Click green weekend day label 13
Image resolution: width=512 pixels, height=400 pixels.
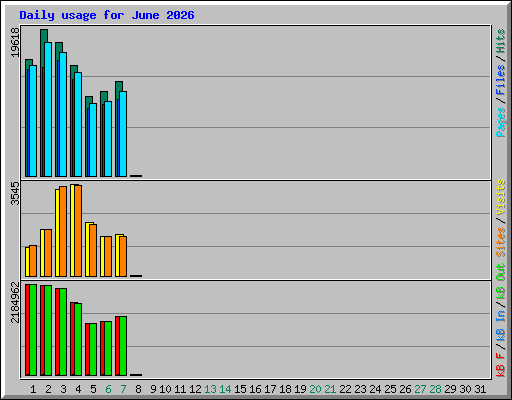click(210, 389)
